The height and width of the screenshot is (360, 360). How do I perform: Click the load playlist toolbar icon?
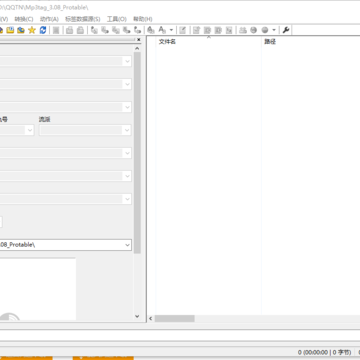click(229, 30)
